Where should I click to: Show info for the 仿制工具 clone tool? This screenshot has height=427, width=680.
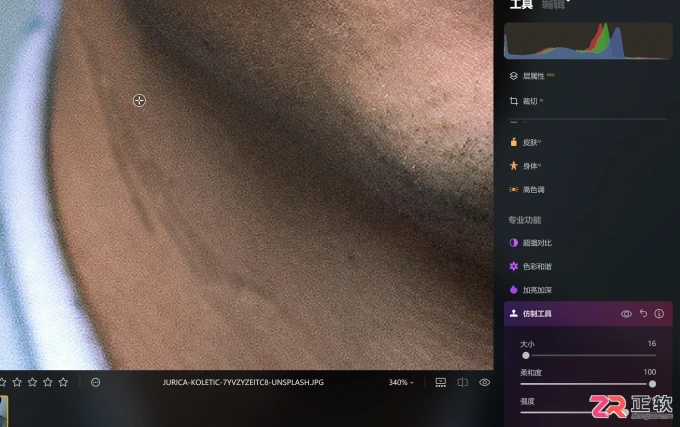point(659,313)
